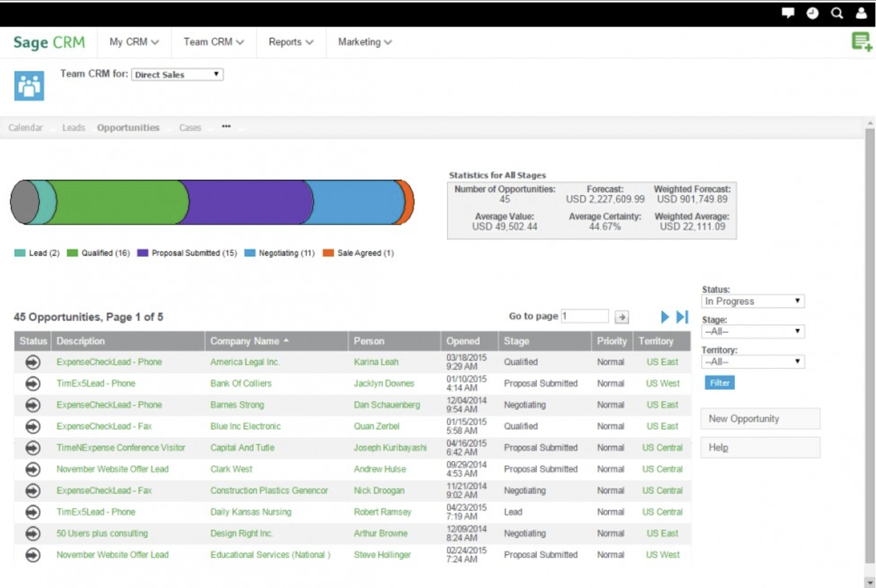Go to next page arrow
Screen dimensions: 876x588
(x=665, y=317)
